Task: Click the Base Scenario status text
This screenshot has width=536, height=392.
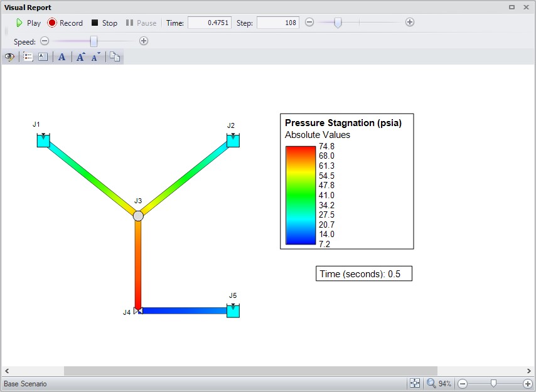Action: click(25, 384)
